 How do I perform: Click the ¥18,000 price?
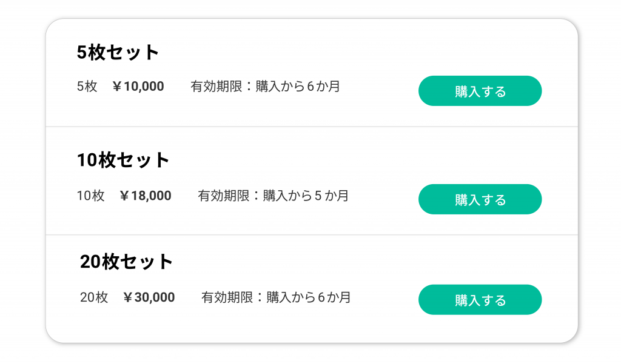tap(146, 196)
